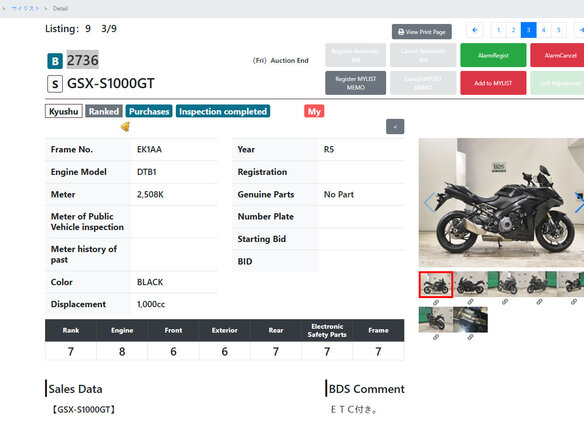Click the Register MYLIST MEMO button

[x=355, y=83]
